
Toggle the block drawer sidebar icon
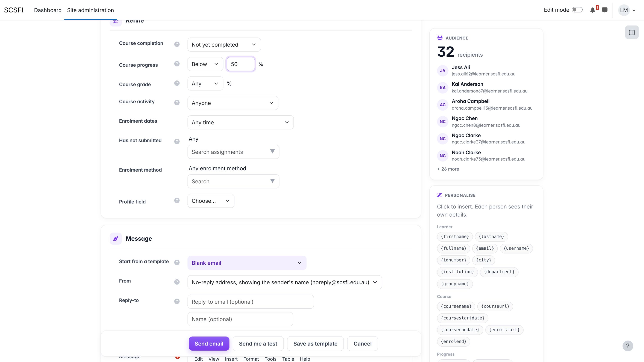[632, 32]
